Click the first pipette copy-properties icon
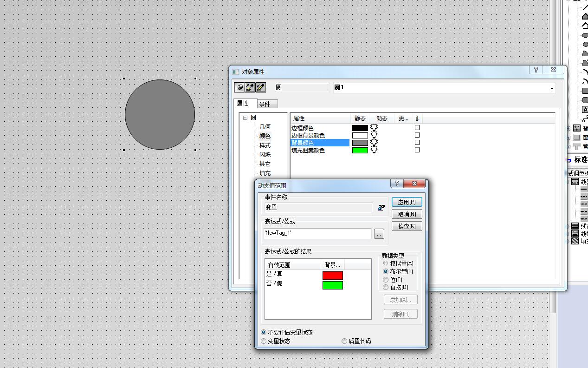This screenshot has height=368, width=588. pos(250,87)
